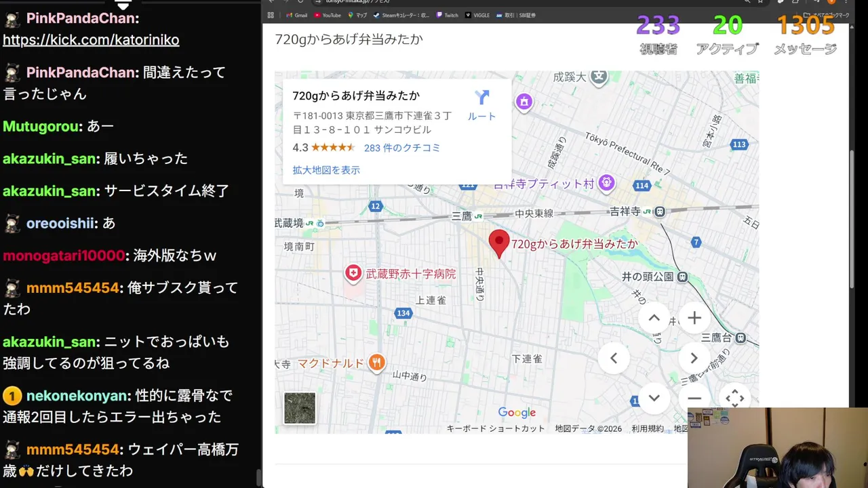Click 三鷹 station icon on map
This screenshot has height=488, width=868.
479,216
